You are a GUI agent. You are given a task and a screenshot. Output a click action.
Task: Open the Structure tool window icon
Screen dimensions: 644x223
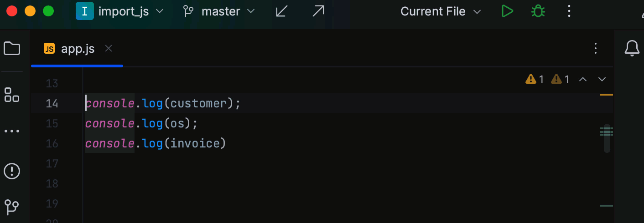(x=12, y=95)
